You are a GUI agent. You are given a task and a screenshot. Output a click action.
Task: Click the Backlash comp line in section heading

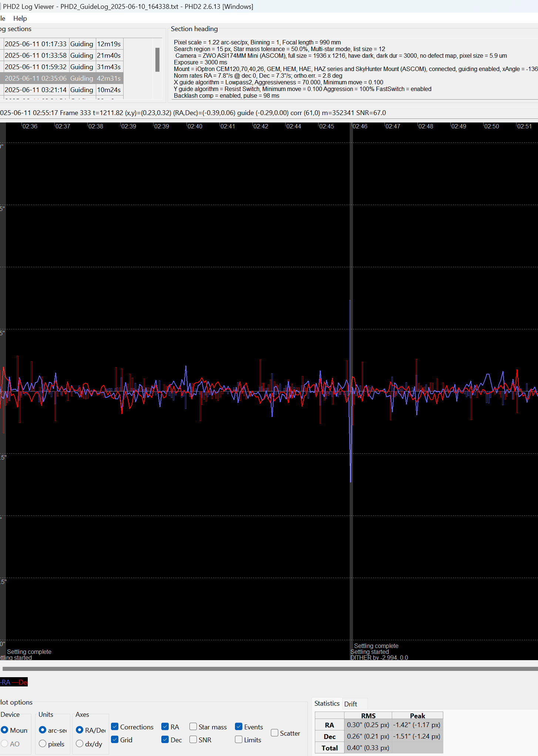pos(226,95)
